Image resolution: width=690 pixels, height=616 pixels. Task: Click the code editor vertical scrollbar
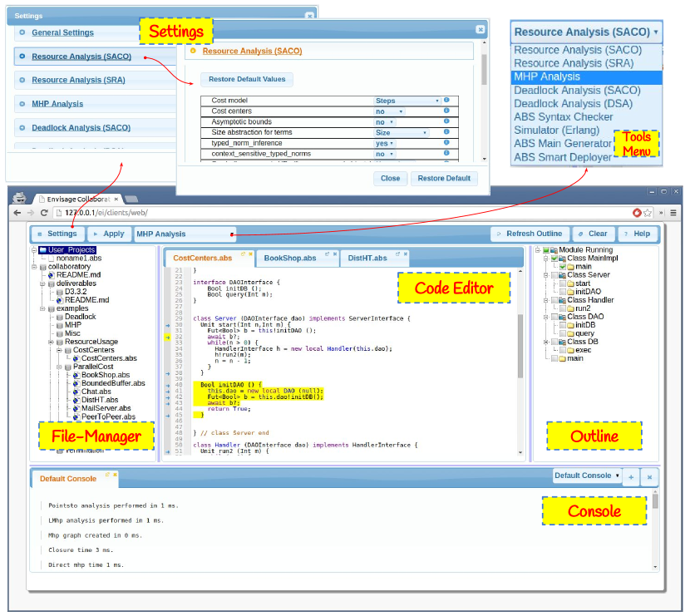coord(520,346)
